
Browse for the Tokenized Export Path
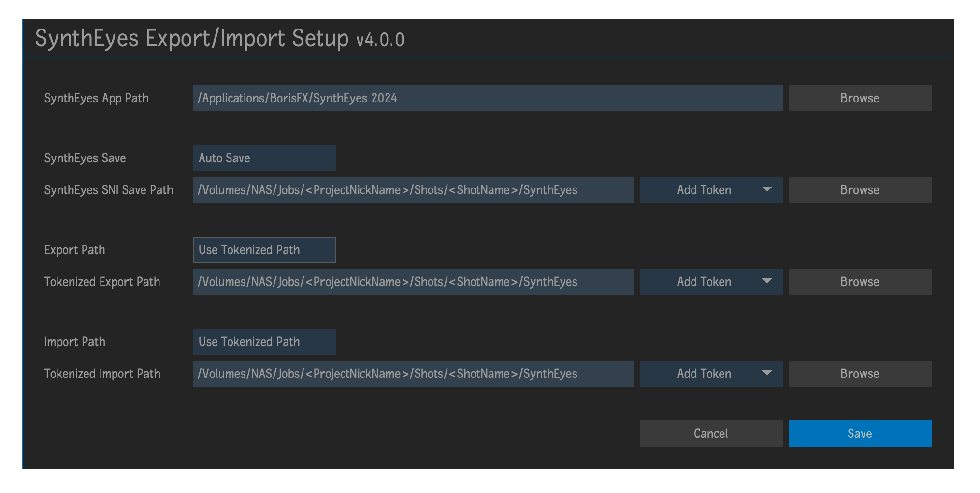click(859, 281)
